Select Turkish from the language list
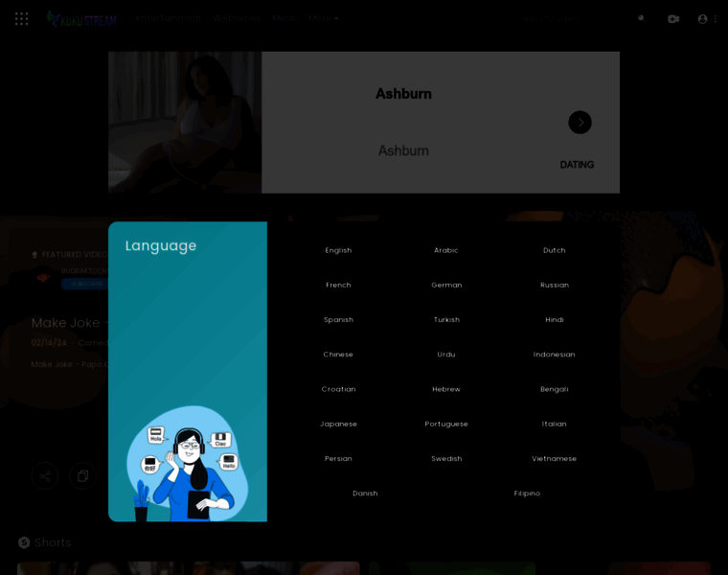 [446, 319]
